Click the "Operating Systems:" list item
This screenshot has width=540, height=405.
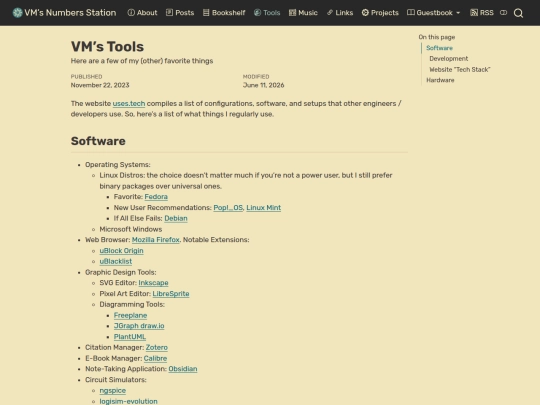click(x=118, y=165)
